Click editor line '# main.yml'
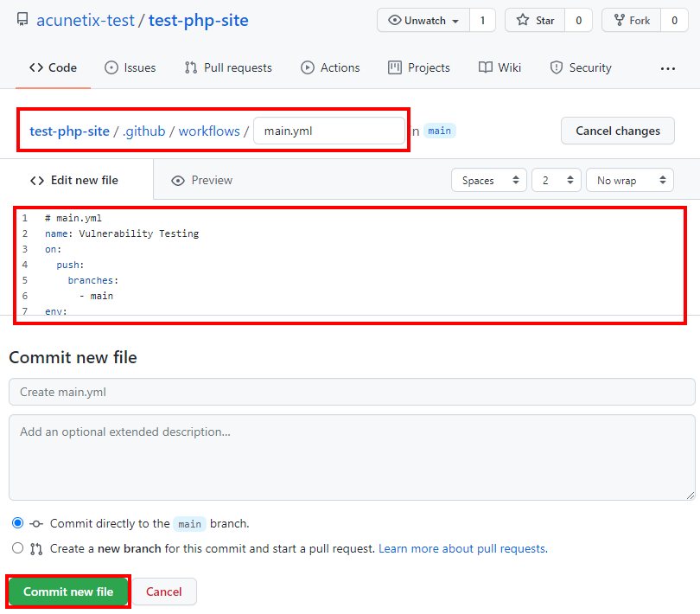700x614 pixels. (x=73, y=218)
